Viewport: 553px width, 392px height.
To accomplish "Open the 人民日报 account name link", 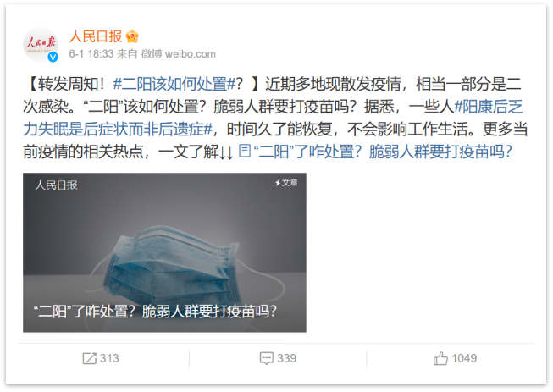I will 96,36.
